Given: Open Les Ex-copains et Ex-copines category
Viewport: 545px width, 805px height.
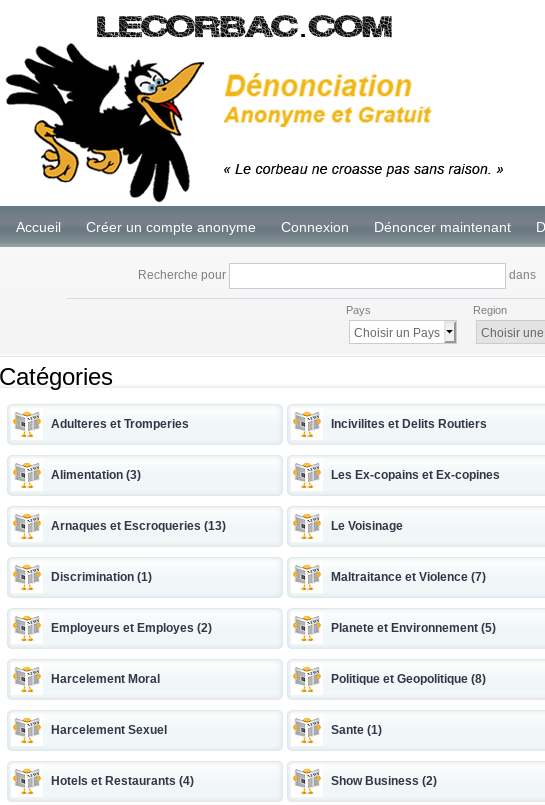Looking at the screenshot, I should (415, 475).
